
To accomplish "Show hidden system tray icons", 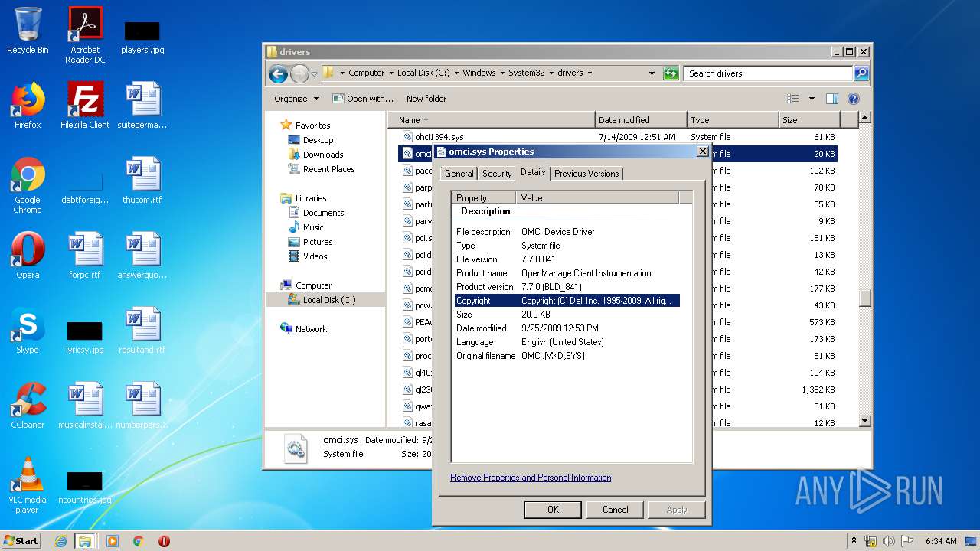I will pos(854,541).
